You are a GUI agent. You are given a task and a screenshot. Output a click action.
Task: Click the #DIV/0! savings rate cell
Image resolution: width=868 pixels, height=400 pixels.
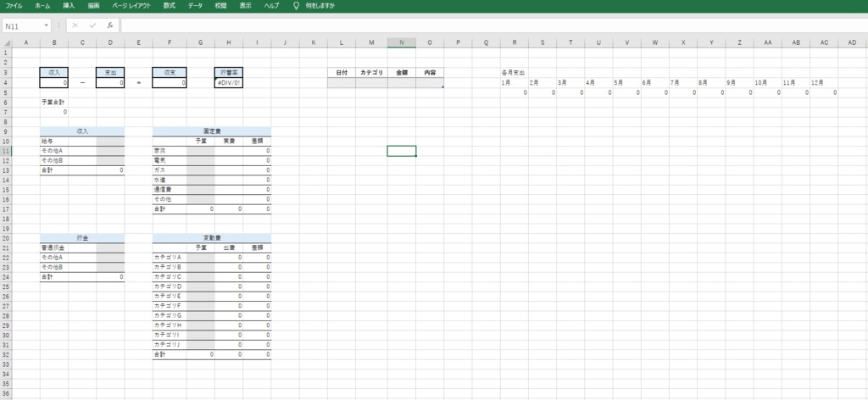pos(229,82)
